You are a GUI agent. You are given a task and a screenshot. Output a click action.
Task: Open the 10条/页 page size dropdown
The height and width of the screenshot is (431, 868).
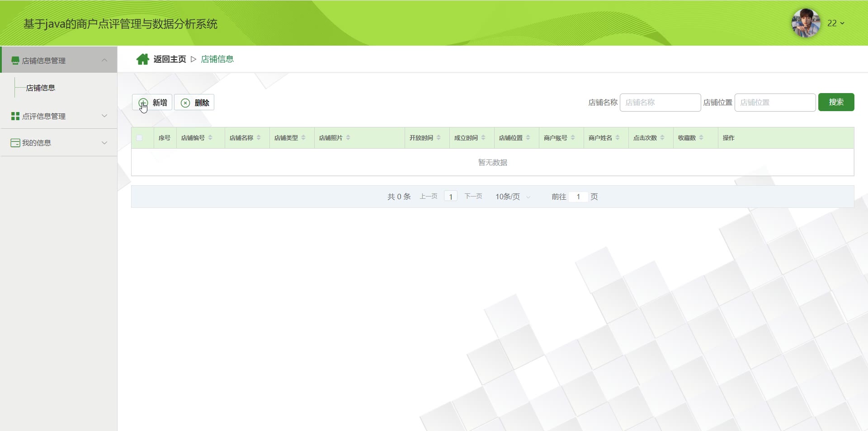pyautogui.click(x=513, y=197)
